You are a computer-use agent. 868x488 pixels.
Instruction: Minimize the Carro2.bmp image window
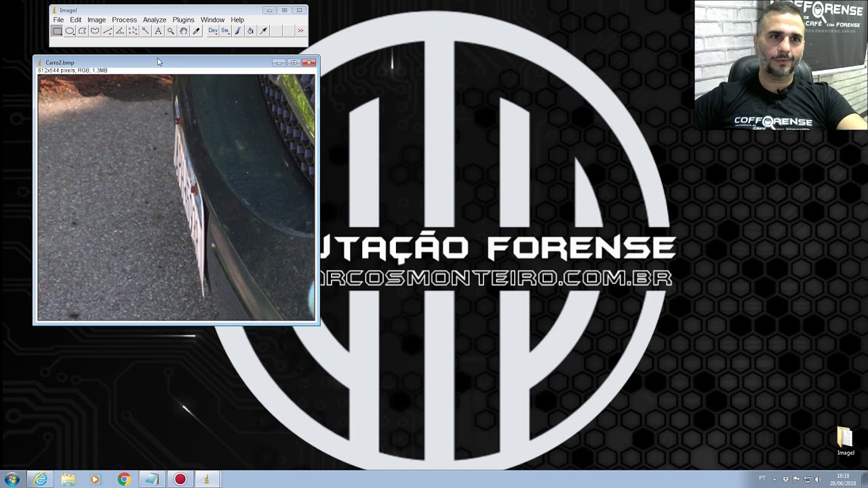point(279,62)
